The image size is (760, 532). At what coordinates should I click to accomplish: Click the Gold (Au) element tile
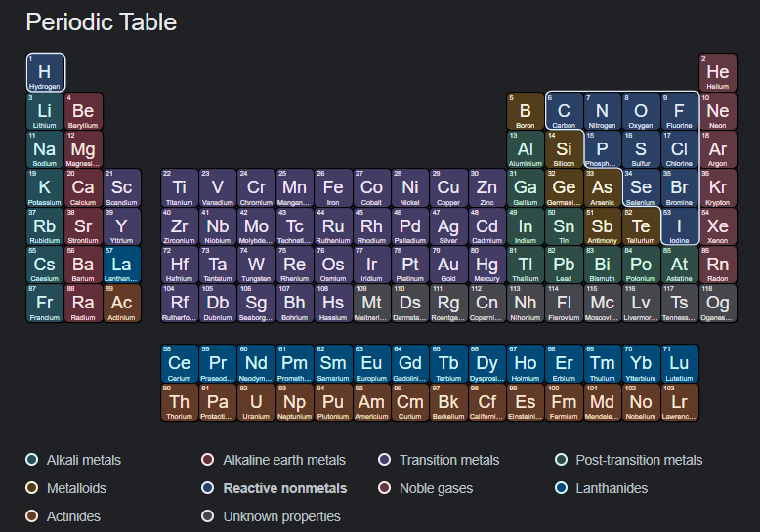pos(447,265)
